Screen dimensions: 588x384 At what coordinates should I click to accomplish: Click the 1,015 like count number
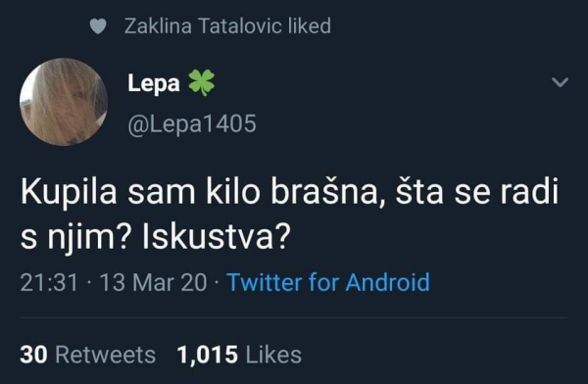208,355
